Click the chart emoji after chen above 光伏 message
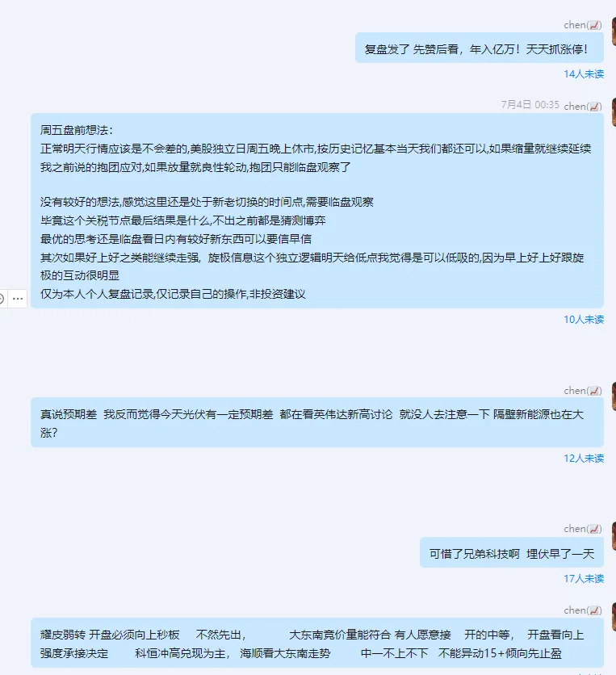This screenshot has width=616, height=675. pos(594,391)
